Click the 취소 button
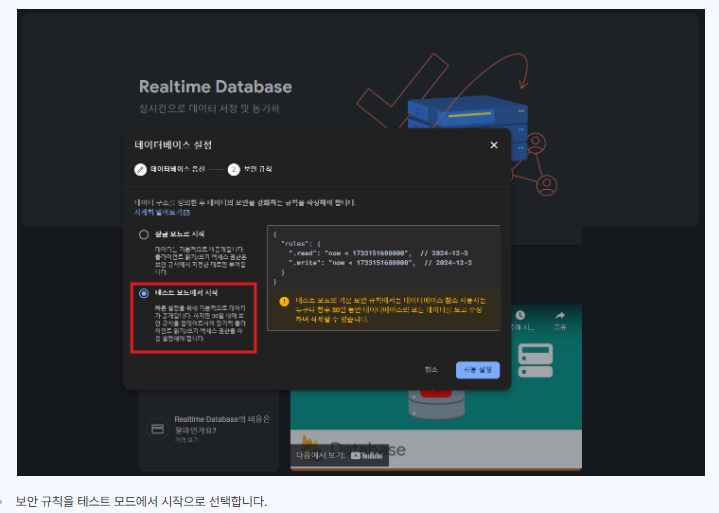This screenshot has width=719, height=513. (x=431, y=370)
